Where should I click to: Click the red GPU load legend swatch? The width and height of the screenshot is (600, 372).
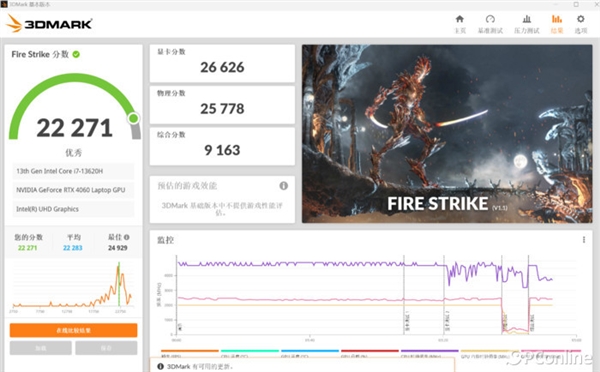[370, 351]
